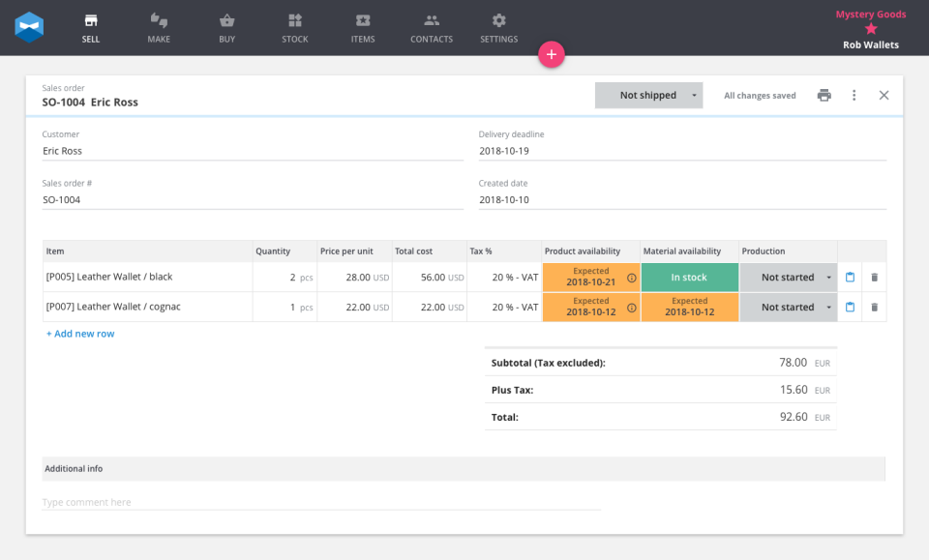Image resolution: width=929 pixels, height=560 pixels.
Task: Click Rob Wallets user account name
Action: pos(870,45)
